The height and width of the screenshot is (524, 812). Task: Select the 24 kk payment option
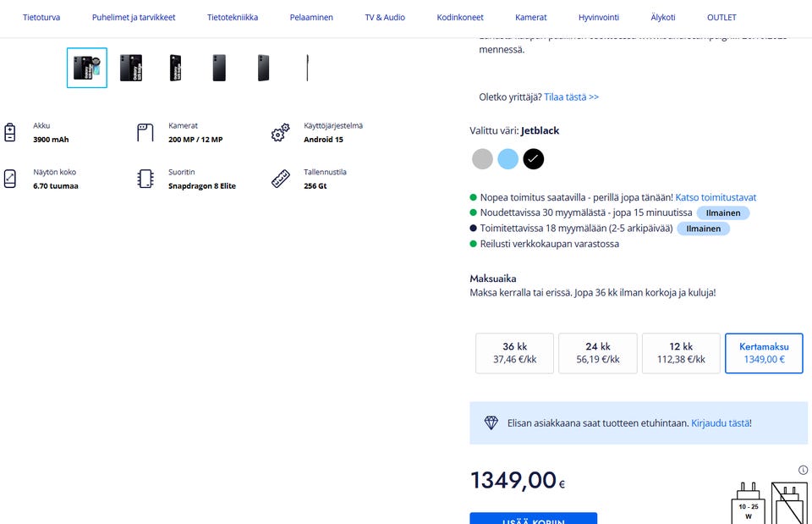click(x=597, y=353)
